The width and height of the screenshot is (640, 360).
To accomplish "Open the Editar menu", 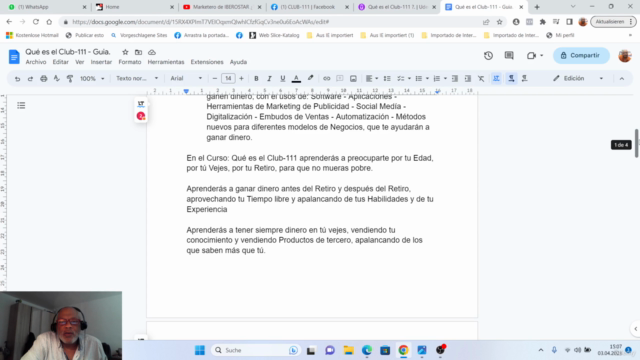I will click(x=60, y=62).
